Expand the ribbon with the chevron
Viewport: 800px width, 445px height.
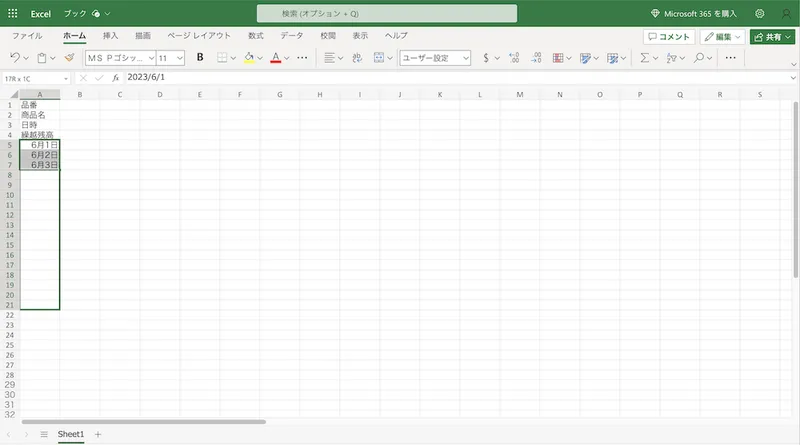(793, 64)
